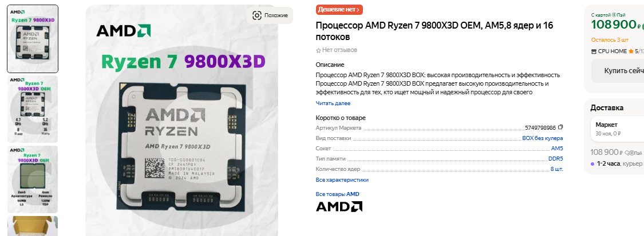Select second thumbnail with OEM specs
The height and width of the screenshot is (236, 644).
(x=32, y=107)
